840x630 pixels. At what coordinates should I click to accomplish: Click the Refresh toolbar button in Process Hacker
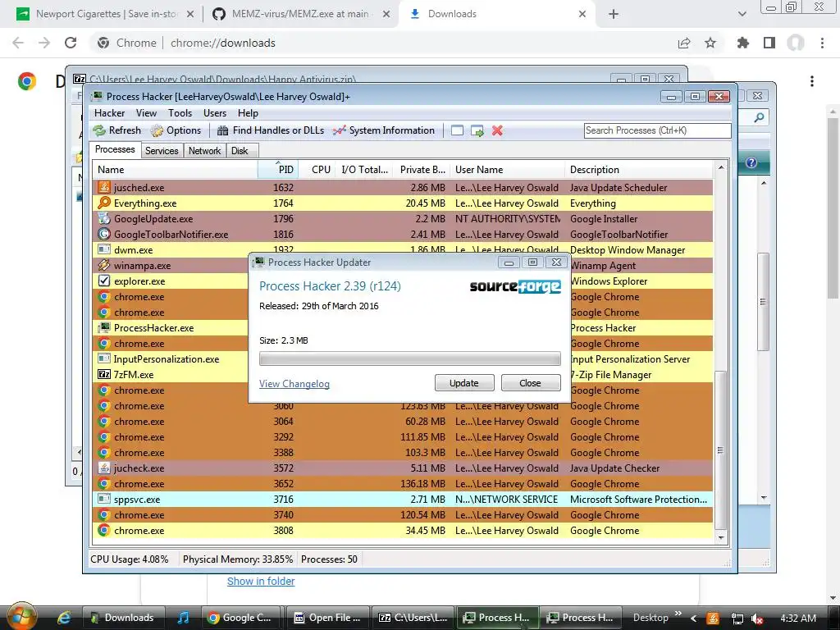pos(116,130)
